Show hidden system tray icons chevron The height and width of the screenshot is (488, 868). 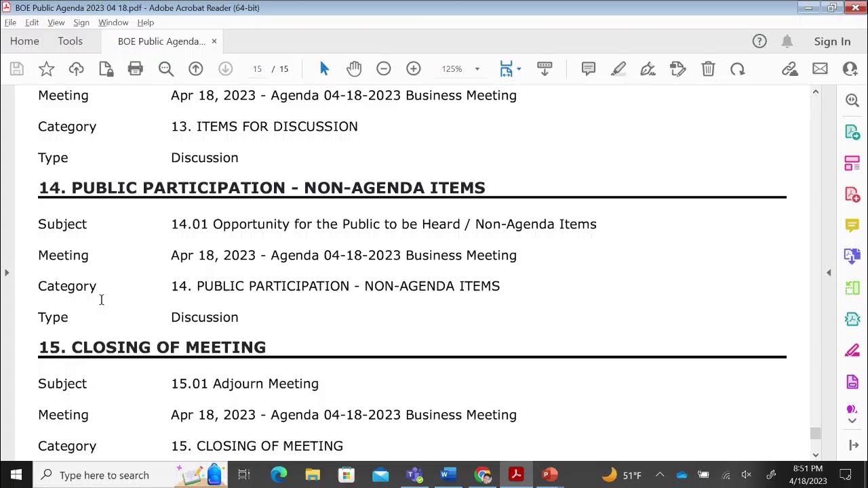tap(659, 474)
